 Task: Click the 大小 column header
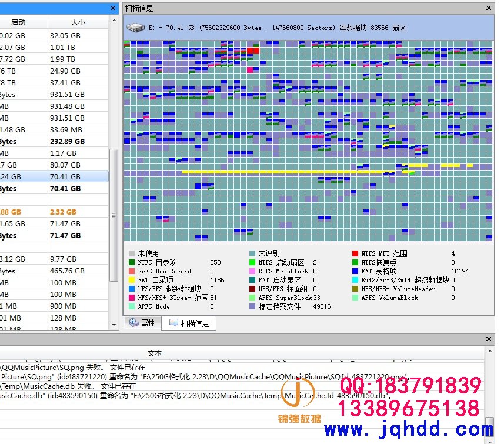(x=78, y=22)
